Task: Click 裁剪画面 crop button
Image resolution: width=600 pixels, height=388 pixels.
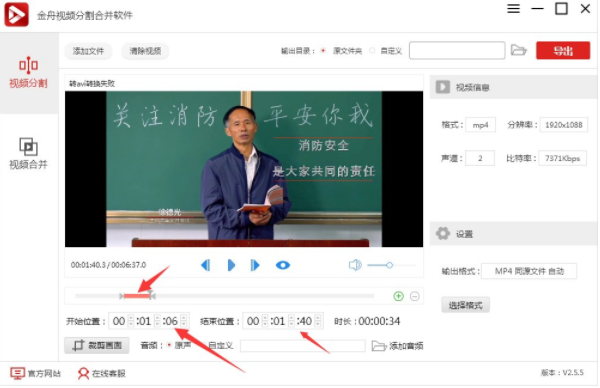Action: coord(97,346)
